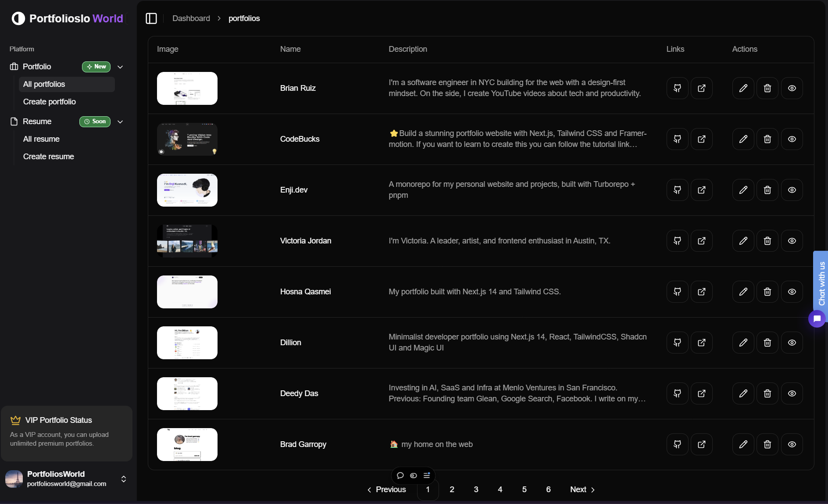Go to the Previous page
This screenshot has height=504, width=828.
[386, 490]
